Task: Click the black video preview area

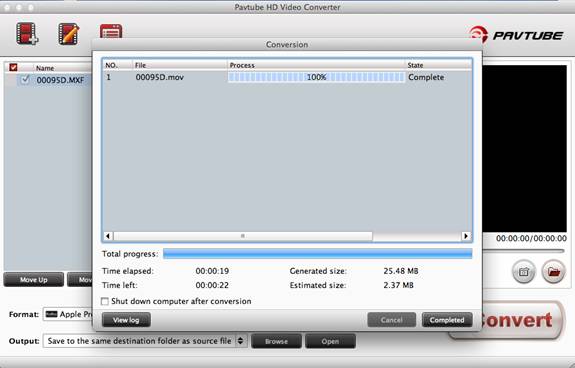Action: (524, 148)
